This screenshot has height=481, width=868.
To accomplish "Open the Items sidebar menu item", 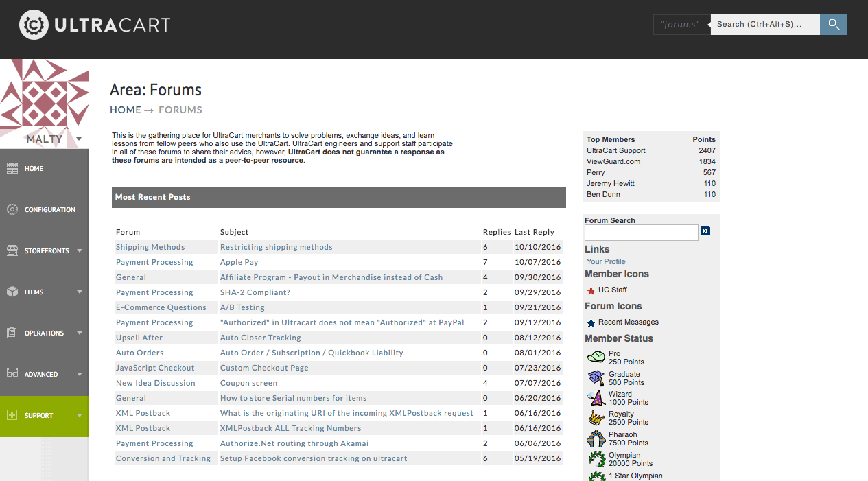I will point(45,292).
